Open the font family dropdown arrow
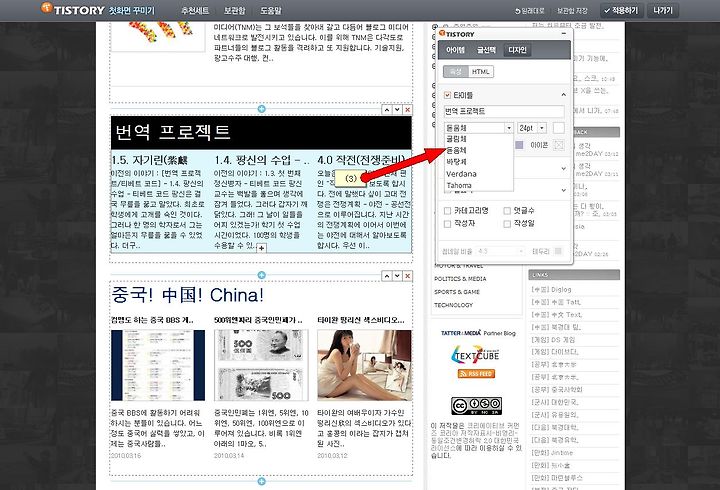720x490 pixels. tap(509, 128)
